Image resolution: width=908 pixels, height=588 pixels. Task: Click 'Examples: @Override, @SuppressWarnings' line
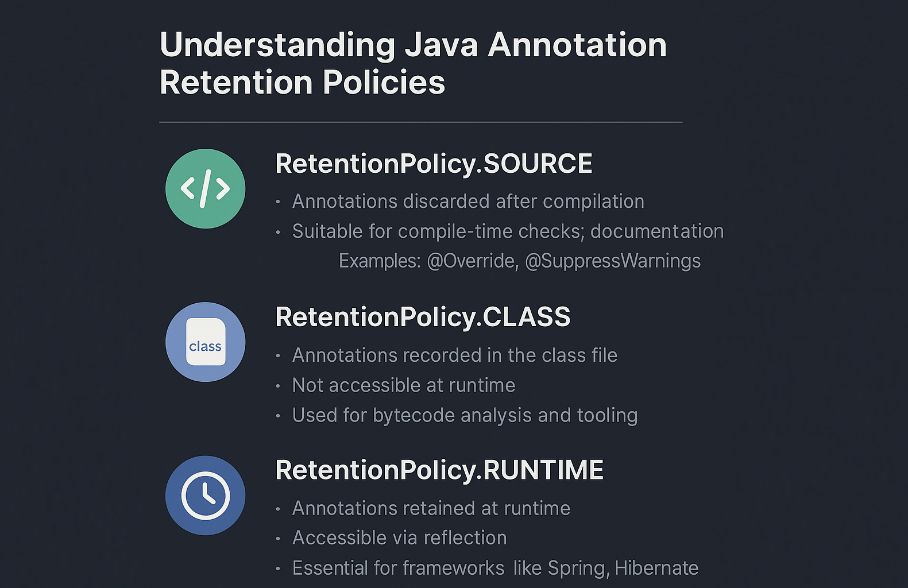coord(520,261)
